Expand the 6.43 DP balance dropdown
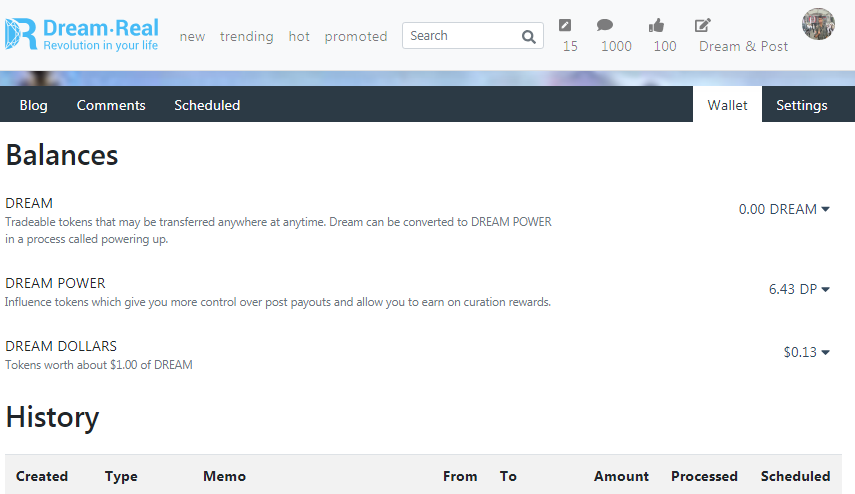 799,289
